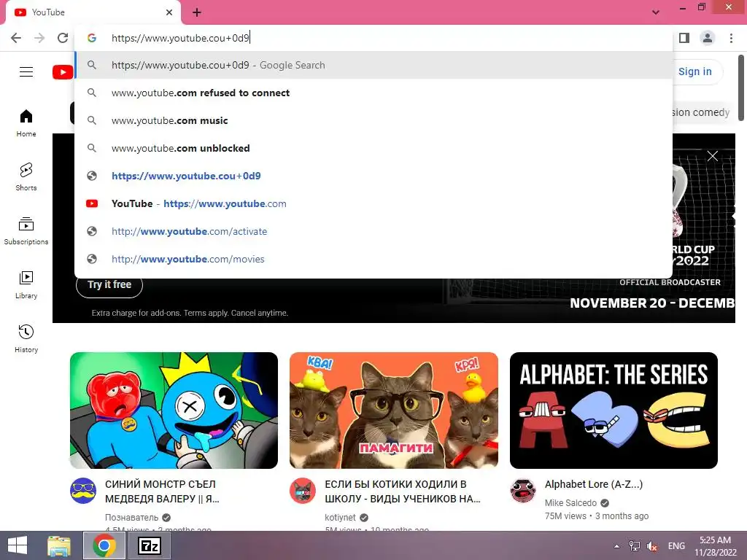Click the taskbar clock showing 5:25 AM
Screen dimensions: 747x560
point(716,546)
